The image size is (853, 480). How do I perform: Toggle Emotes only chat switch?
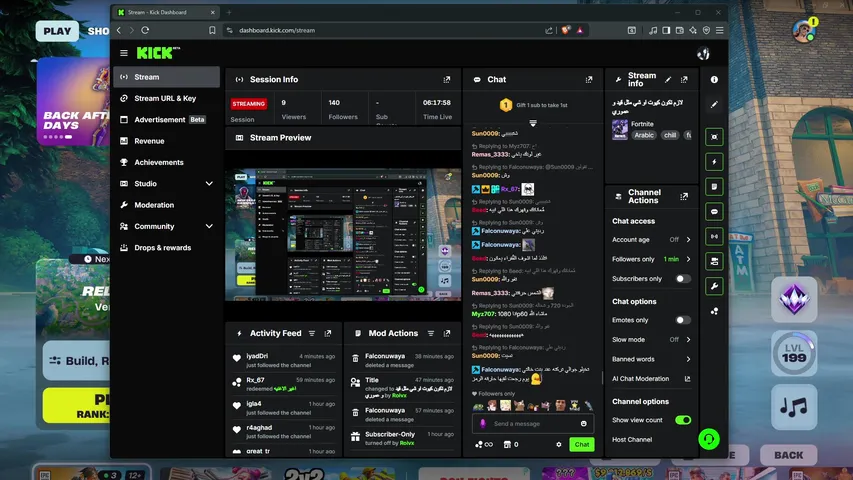tap(683, 320)
